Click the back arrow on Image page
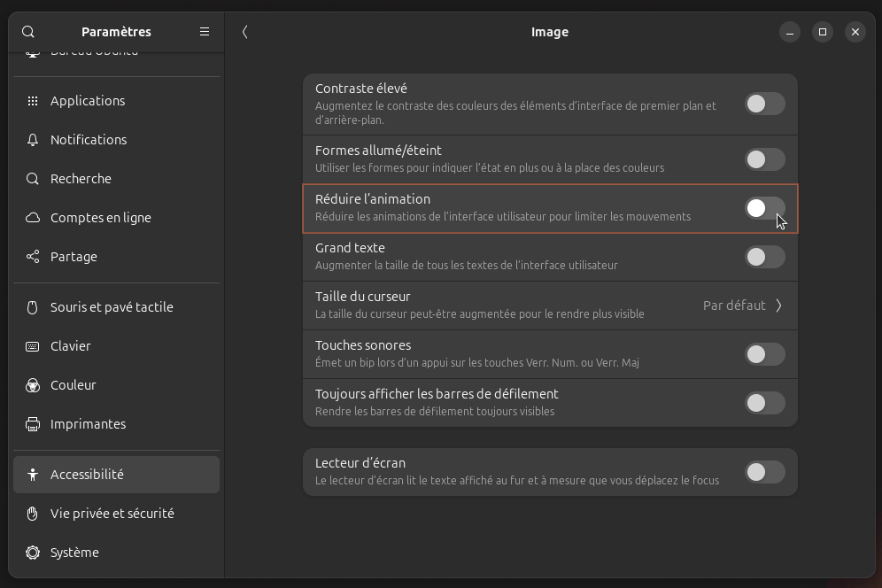 [x=244, y=31]
